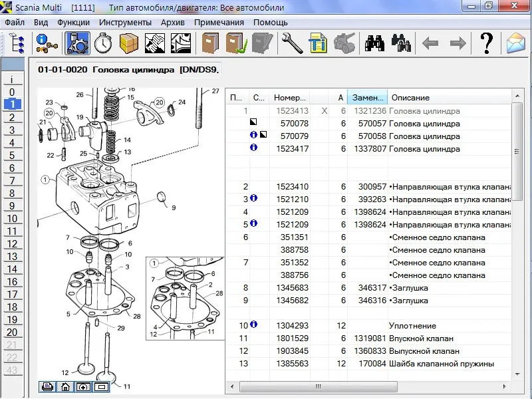Open the yellow notes Ti icon

(x=318, y=43)
